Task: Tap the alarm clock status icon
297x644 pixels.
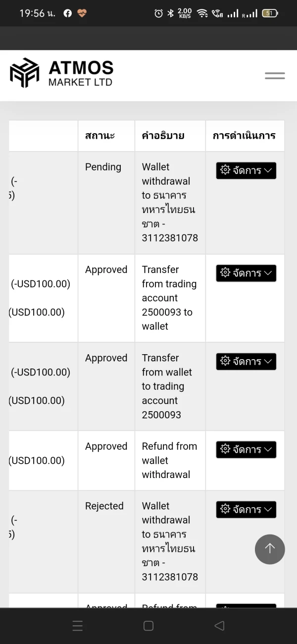Action: [x=158, y=13]
